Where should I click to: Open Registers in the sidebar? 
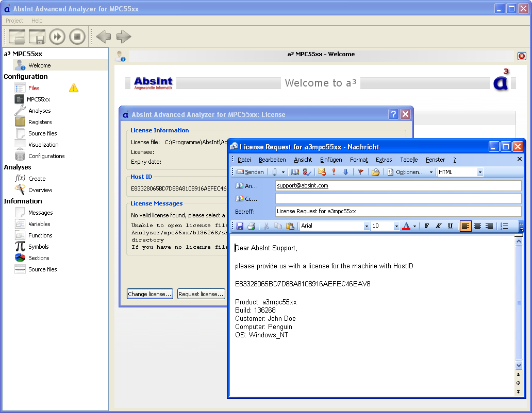(x=40, y=122)
